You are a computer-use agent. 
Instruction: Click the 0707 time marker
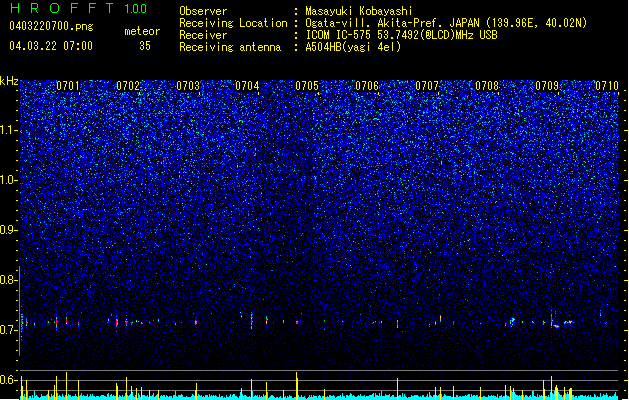pos(427,86)
